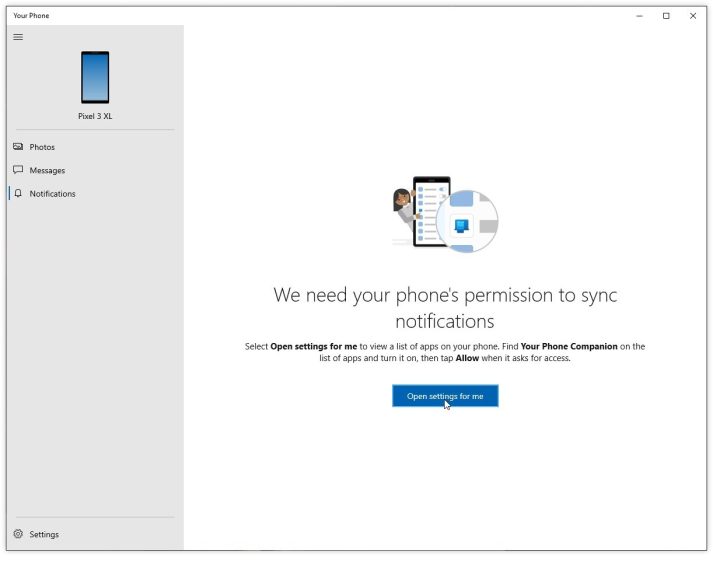
Task: Maximize the Your Phone window
Action: 666,16
